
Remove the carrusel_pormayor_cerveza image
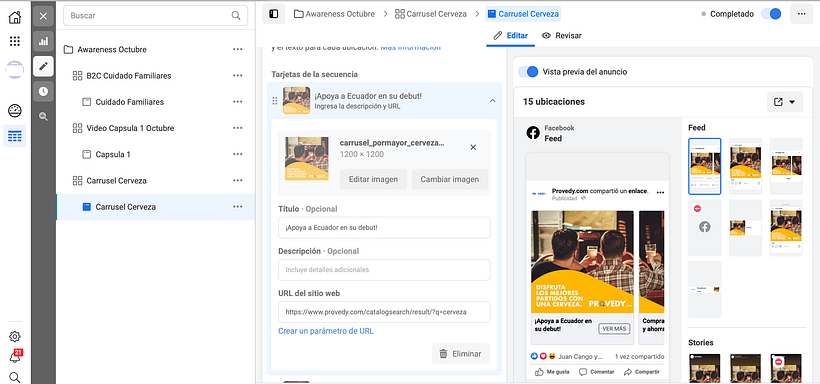pos(473,148)
